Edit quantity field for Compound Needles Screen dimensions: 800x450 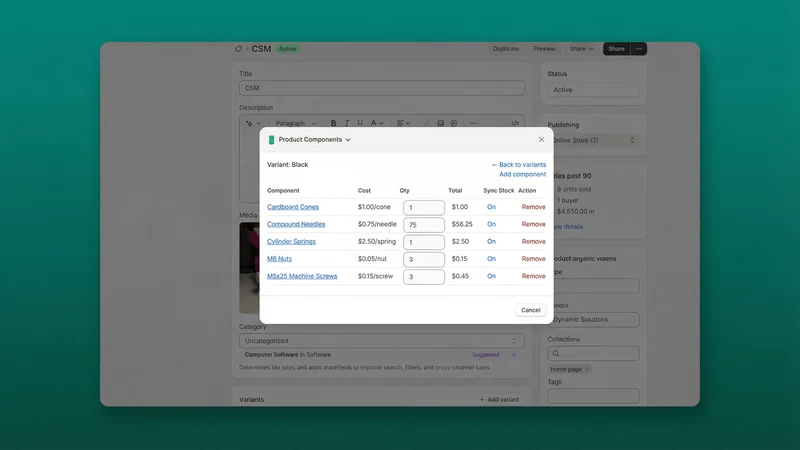click(x=424, y=224)
